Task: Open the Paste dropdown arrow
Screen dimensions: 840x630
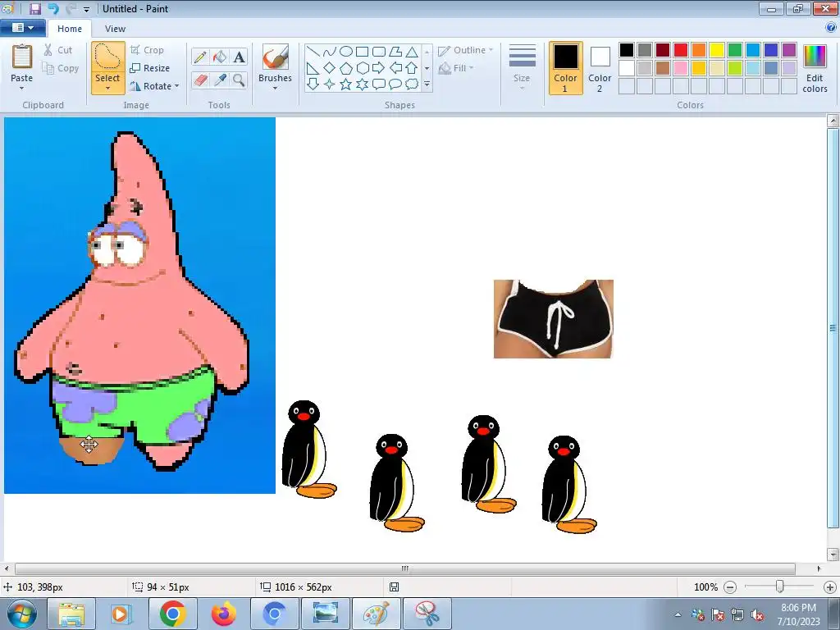Action: coord(22,88)
